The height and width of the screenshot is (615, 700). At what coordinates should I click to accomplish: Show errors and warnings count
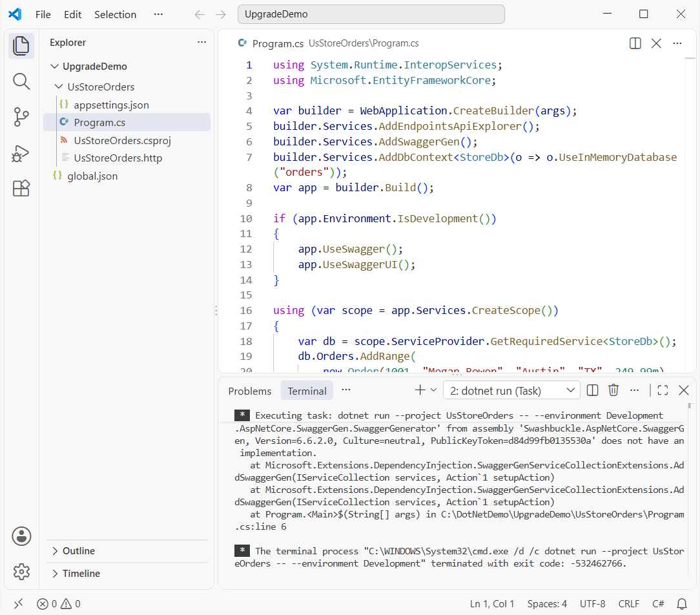click(x=59, y=604)
